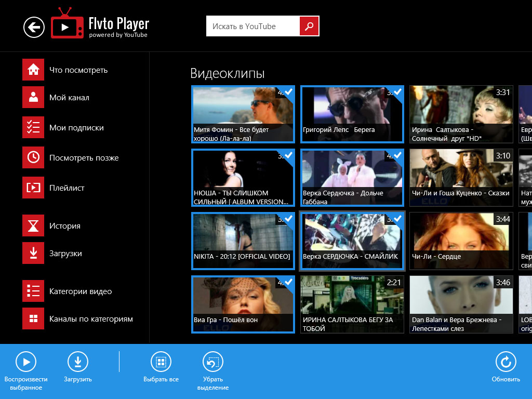The width and height of the screenshot is (532, 399).
Task: Click the person icon for Мой канал
Action: click(x=33, y=97)
